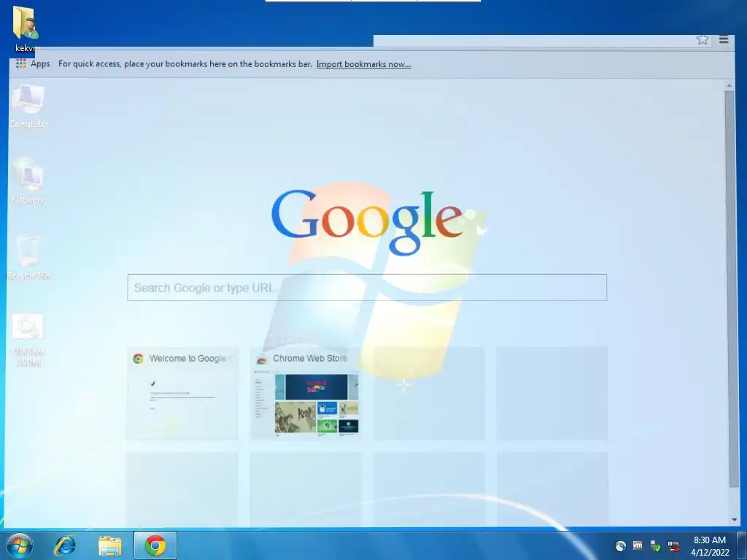The image size is (747, 560).
Task: Open the Apps shortcut in bookmarks bar
Action: point(33,64)
